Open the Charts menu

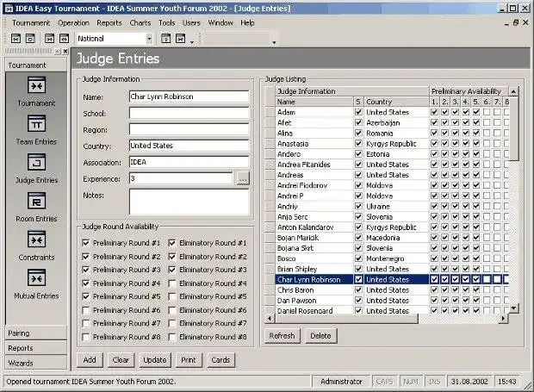[x=140, y=22]
